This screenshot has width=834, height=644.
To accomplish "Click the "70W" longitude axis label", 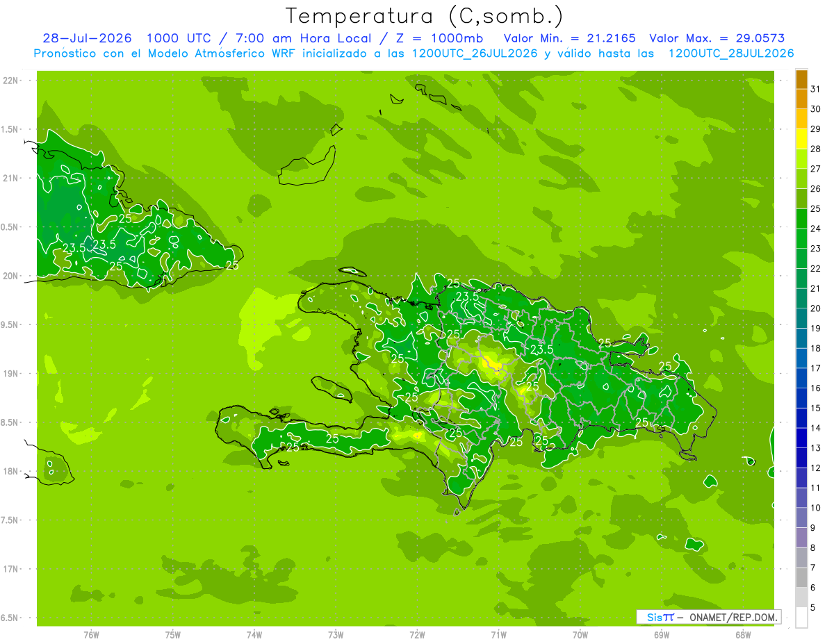I will point(580,635).
